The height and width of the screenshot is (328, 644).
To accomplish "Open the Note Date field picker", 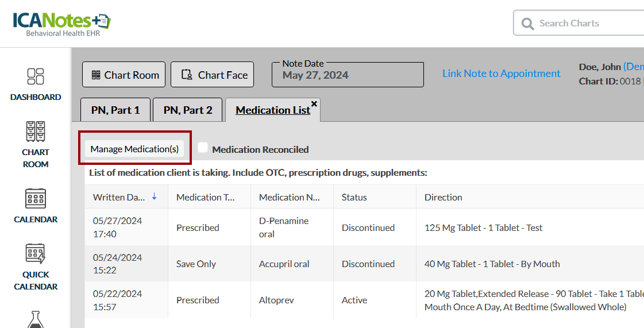I will 348,75.
